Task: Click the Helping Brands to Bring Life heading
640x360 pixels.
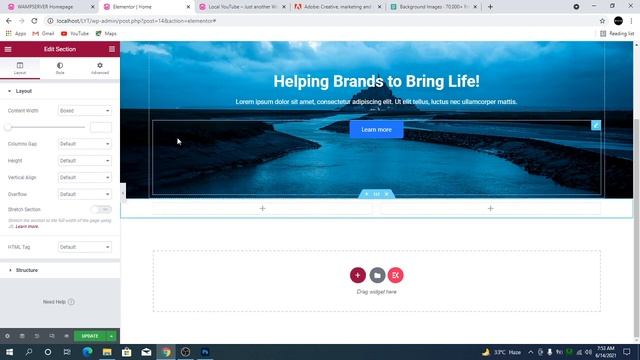Action: coord(376,81)
